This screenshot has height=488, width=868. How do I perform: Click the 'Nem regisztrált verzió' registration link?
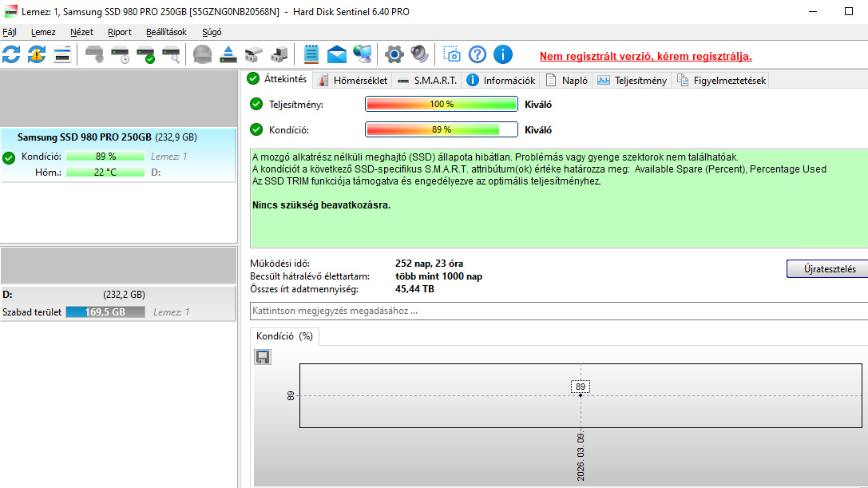(x=645, y=56)
